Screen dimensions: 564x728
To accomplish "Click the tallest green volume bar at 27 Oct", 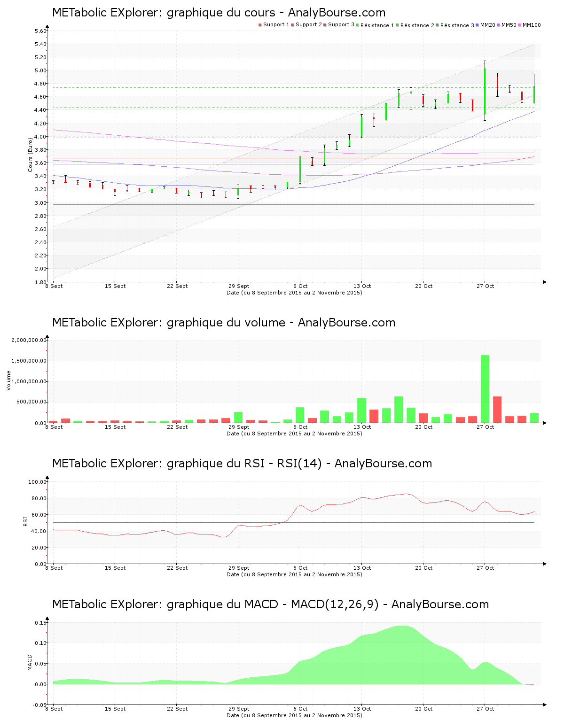I will pos(485,389).
